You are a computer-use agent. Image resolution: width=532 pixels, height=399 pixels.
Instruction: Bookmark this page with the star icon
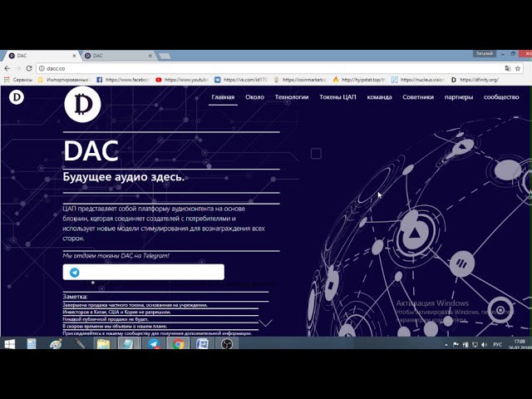[518, 68]
